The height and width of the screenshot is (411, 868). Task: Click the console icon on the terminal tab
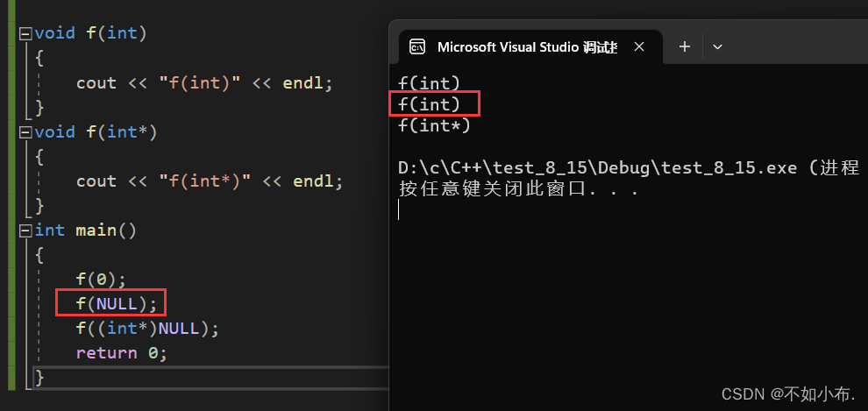(418, 46)
